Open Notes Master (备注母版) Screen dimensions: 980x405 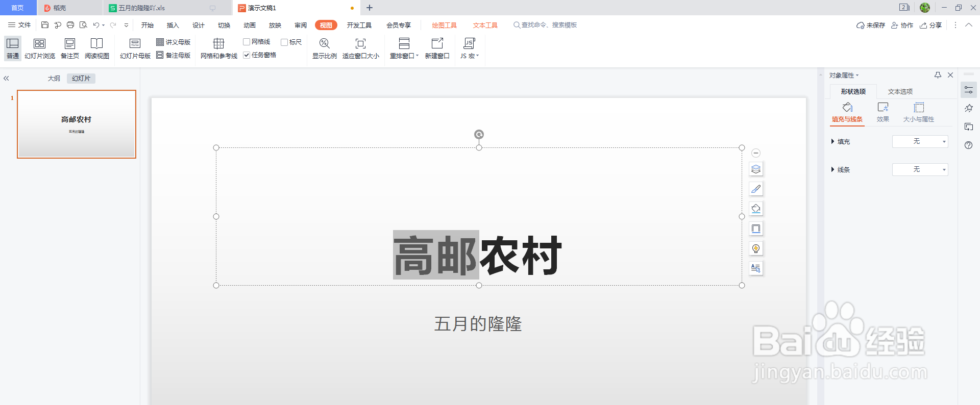point(174,55)
